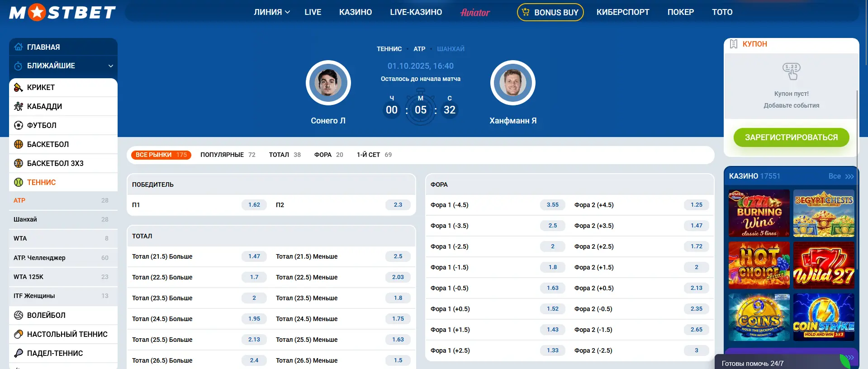This screenshot has height=369, width=868.
Task: Click the coupon ticket icon
Action: click(x=734, y=44)
